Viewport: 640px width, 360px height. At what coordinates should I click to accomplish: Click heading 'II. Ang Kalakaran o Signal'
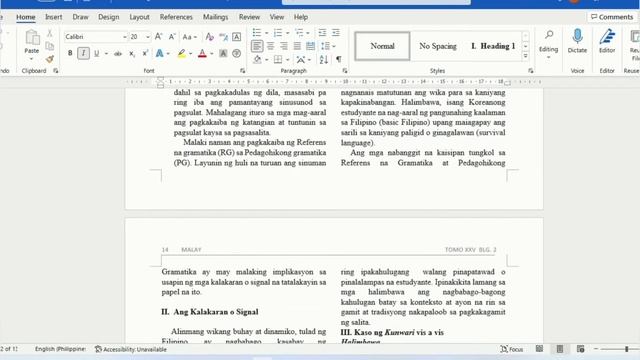pos(210,312)
